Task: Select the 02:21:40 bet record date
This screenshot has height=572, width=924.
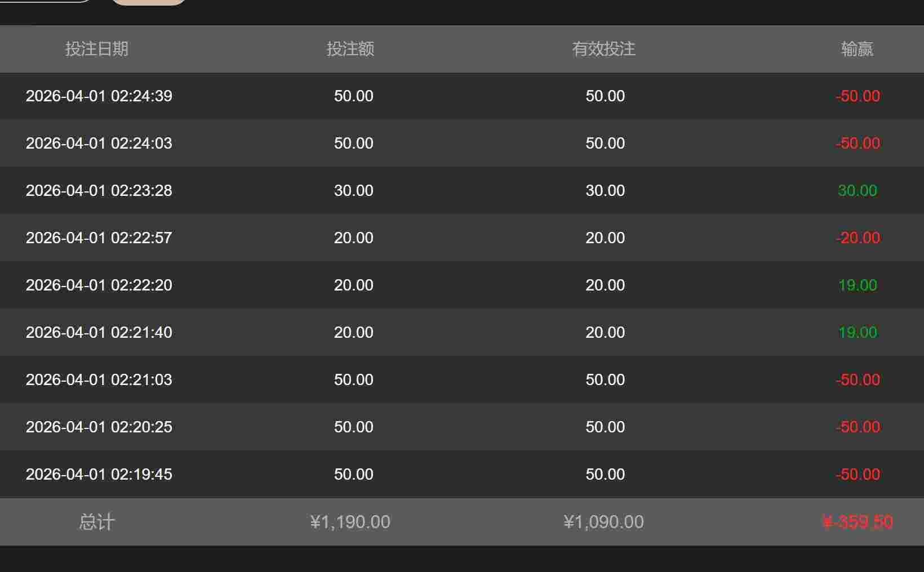Action: (x=99, y=332)
